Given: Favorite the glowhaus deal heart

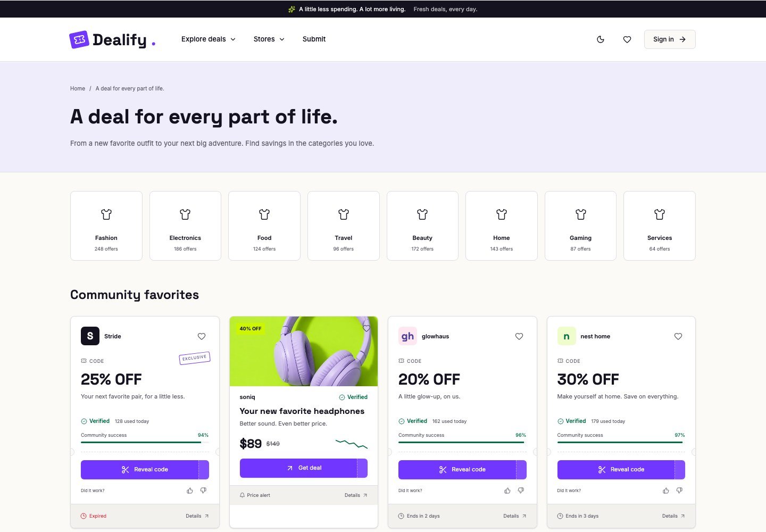Looking at the screenshot, I should [519, 336].
